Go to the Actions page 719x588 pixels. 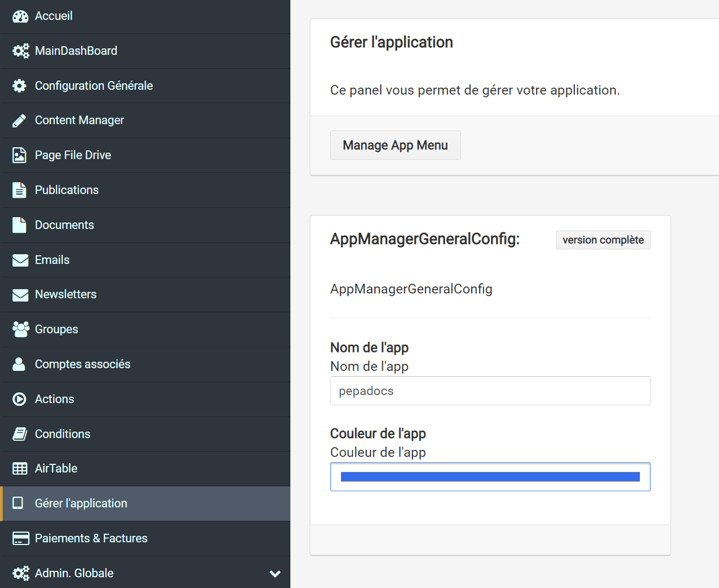pyautogui.click(x=145, y=399)
